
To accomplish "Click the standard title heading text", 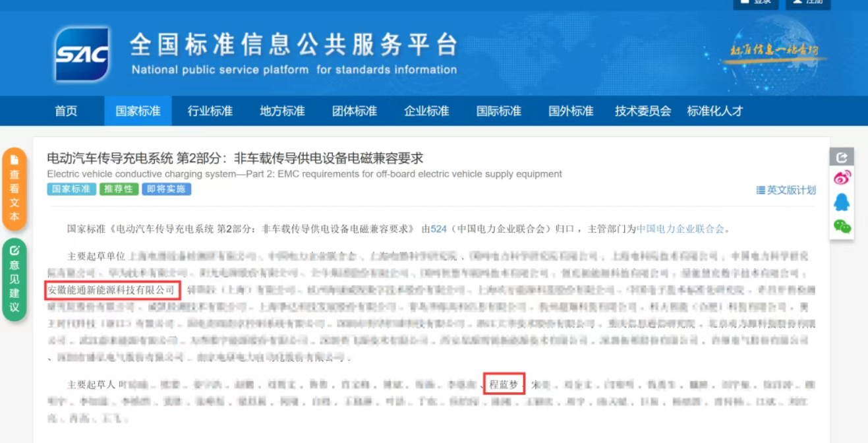I will (x=235, y=158).
